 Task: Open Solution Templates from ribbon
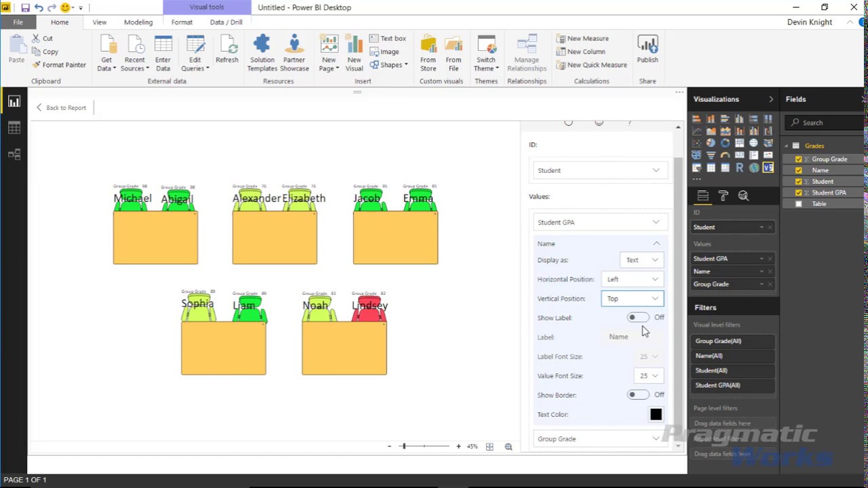(262, 54)
